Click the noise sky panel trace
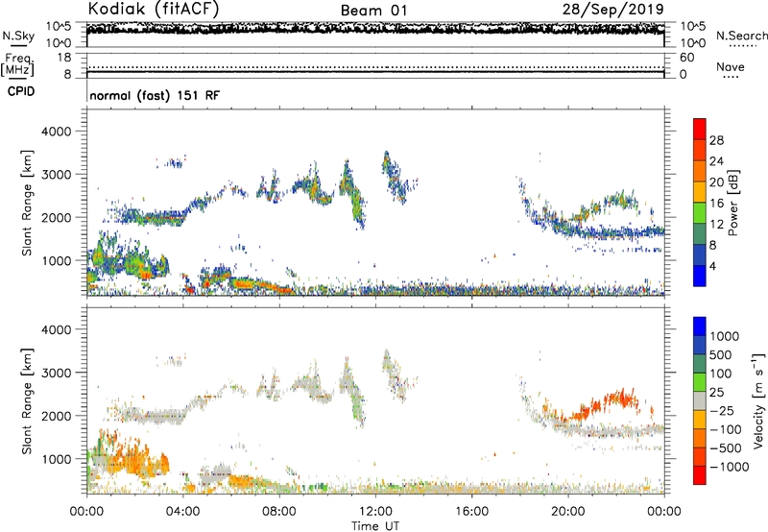The width and height of the screenshot is (768, 532). point(375,29)
